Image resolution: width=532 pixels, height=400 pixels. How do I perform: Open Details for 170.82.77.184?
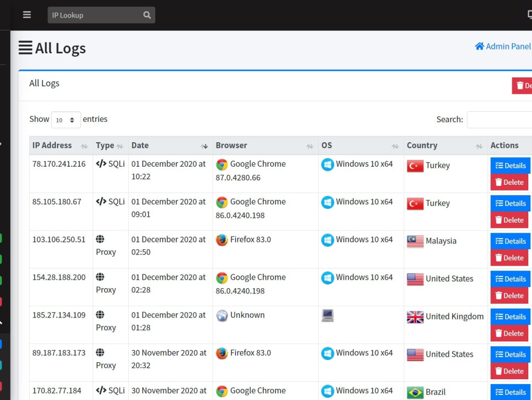[510, 392]
